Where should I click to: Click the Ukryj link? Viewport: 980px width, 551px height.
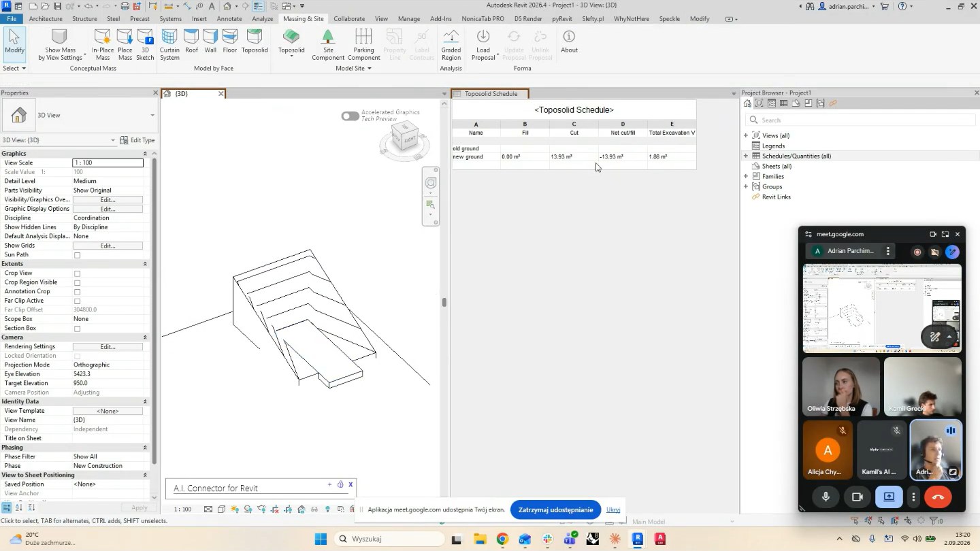coord(613,510)
